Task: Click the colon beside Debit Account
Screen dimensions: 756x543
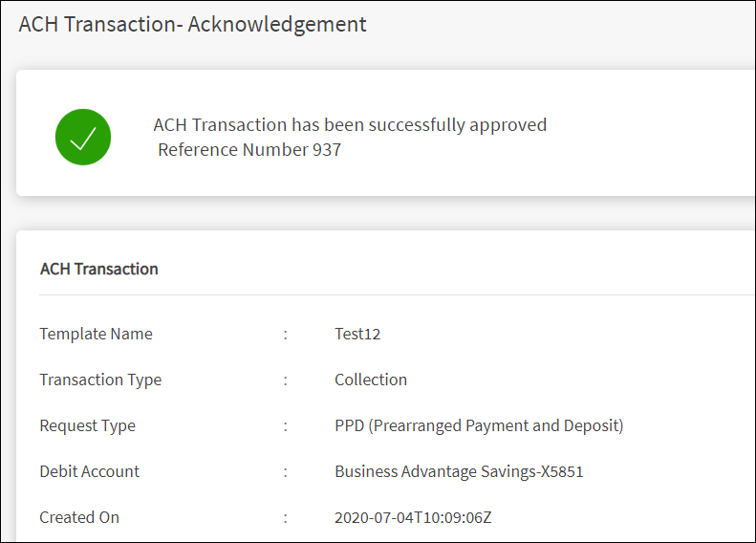Action: pyautogui.click(x=285, y=472)
